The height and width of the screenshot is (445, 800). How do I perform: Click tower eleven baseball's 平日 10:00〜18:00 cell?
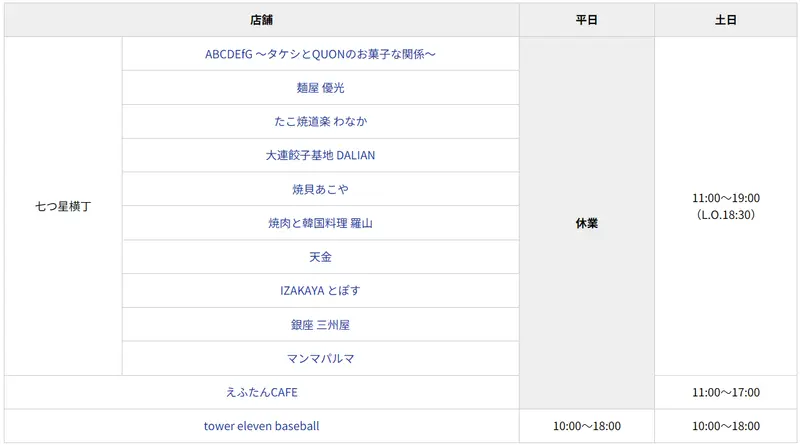point(587,426)
